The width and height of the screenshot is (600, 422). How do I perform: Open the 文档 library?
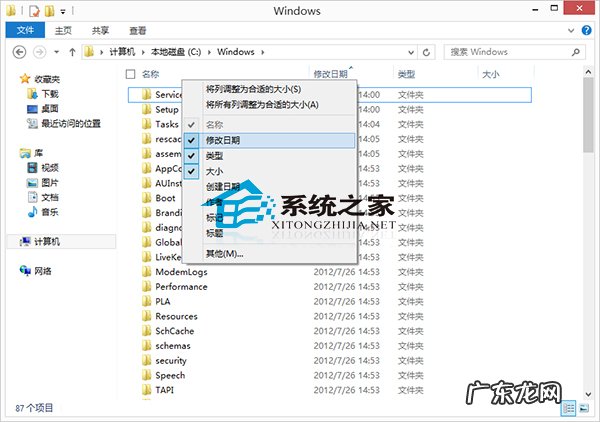tap(50, 197)
